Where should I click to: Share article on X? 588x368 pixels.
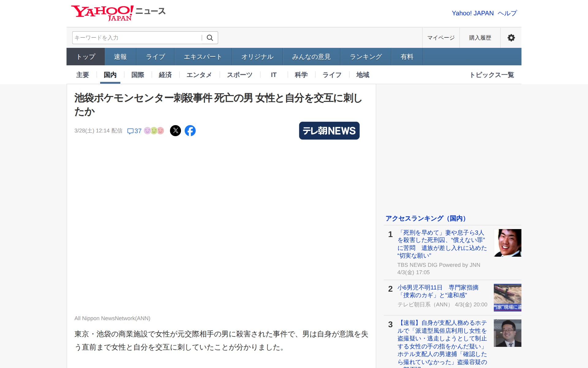click(175, 131)
